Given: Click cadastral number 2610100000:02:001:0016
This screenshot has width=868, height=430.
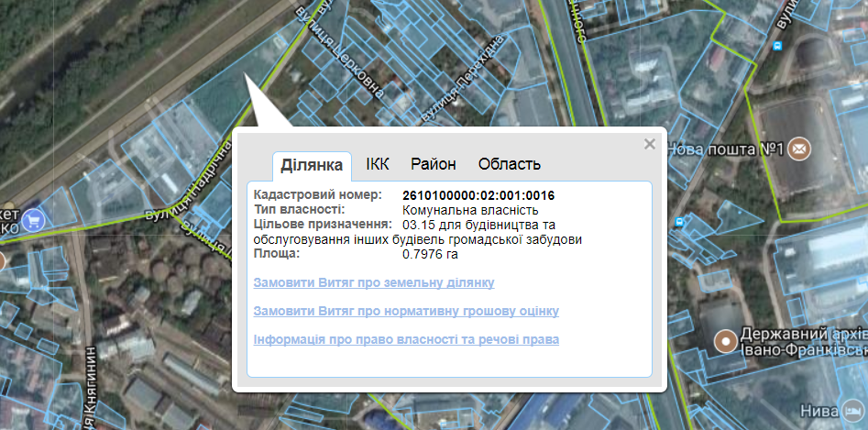Looking at the screenshot, I should click(x=478, y=195).
